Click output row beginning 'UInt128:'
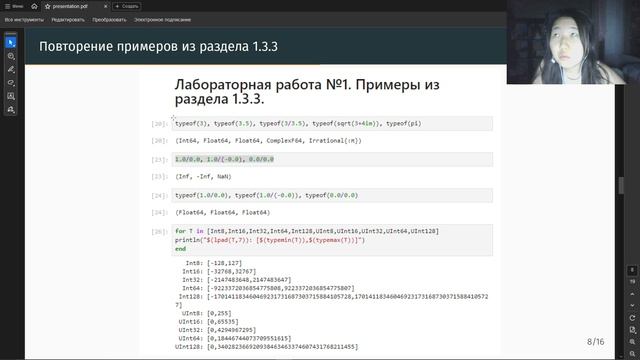 click(267, 347)
